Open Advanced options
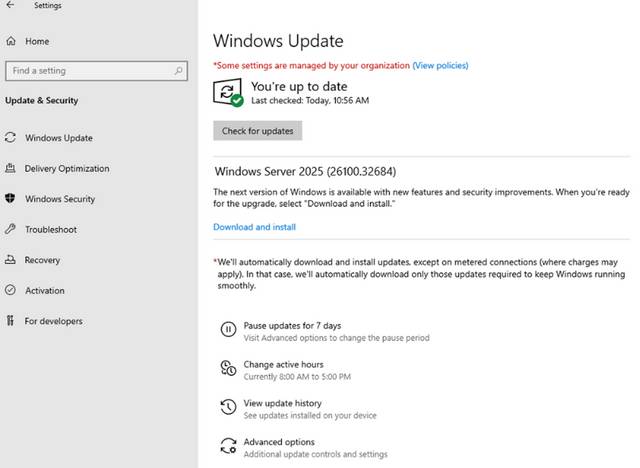 click(279, 442)
